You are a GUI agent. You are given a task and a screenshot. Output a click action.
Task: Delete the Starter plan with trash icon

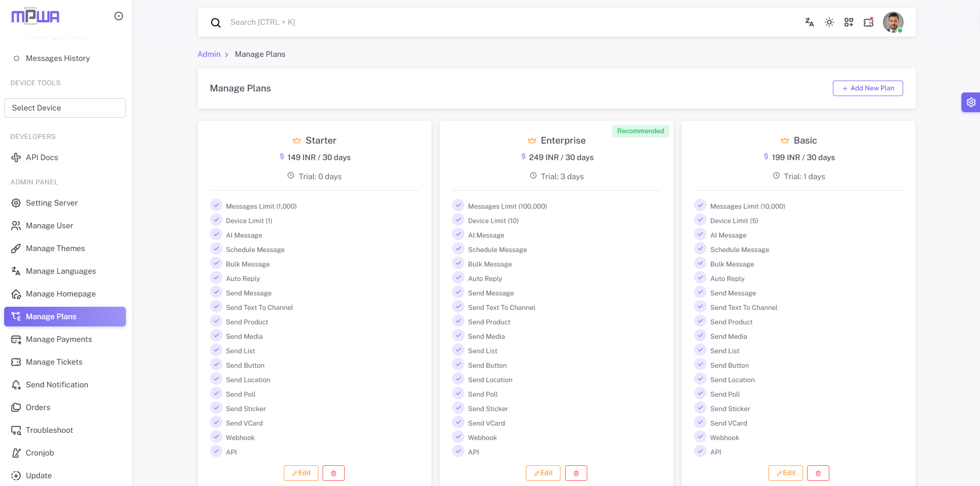pyautogui.click(x=333, y=473)
